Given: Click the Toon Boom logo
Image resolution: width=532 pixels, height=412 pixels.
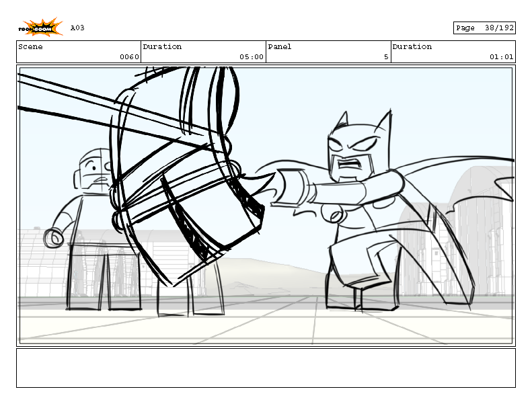Looking at the screenshot, I should [x=40, y=27].
